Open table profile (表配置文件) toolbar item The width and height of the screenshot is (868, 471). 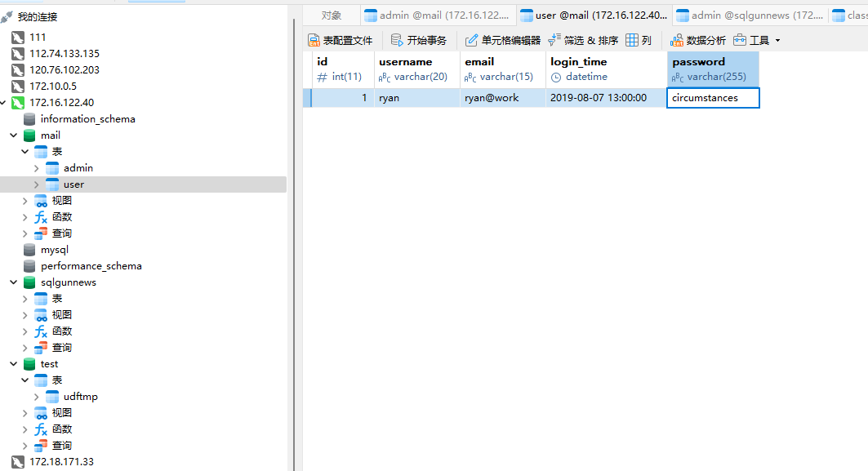[x=341, y=40]
